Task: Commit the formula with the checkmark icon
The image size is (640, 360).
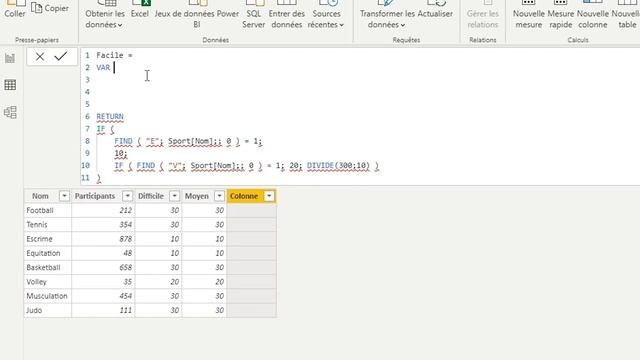Action: click(60, 56)
